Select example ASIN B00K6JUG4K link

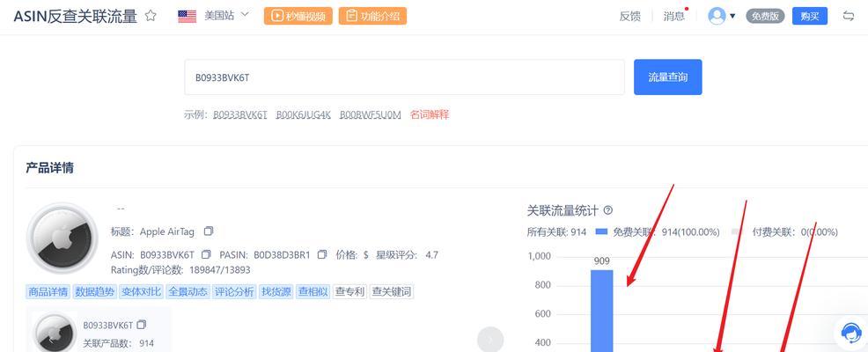click(x=304, y=115)
